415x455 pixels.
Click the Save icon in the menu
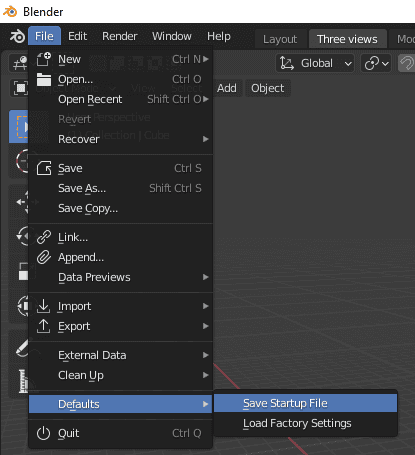tap(44, 168)
